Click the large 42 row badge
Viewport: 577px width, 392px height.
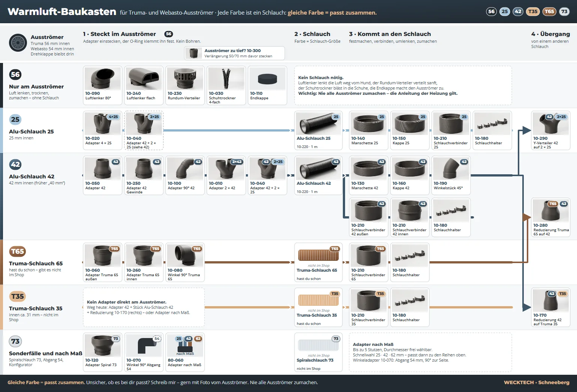pyautogui.click(x=15, y=165)
